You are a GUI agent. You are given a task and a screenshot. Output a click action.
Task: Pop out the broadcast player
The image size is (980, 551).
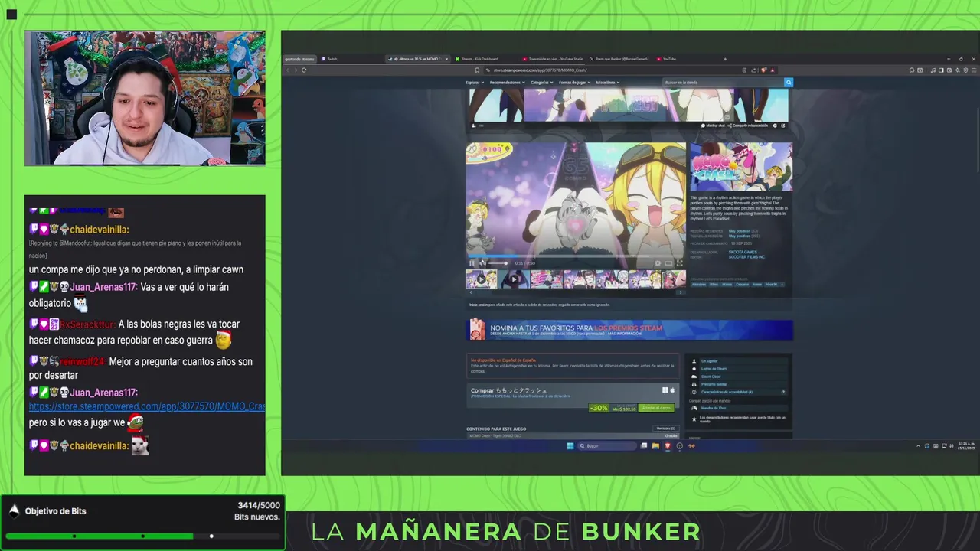click(x=782, y=126)
